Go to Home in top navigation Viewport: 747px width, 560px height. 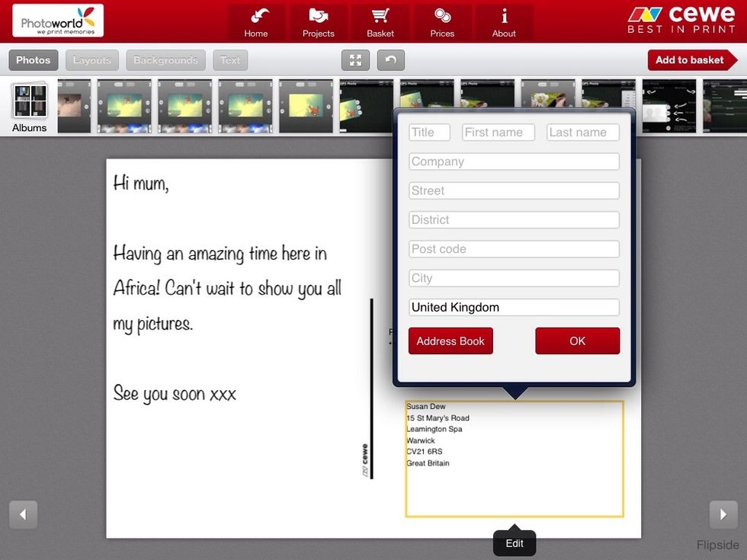pos(256,22)
